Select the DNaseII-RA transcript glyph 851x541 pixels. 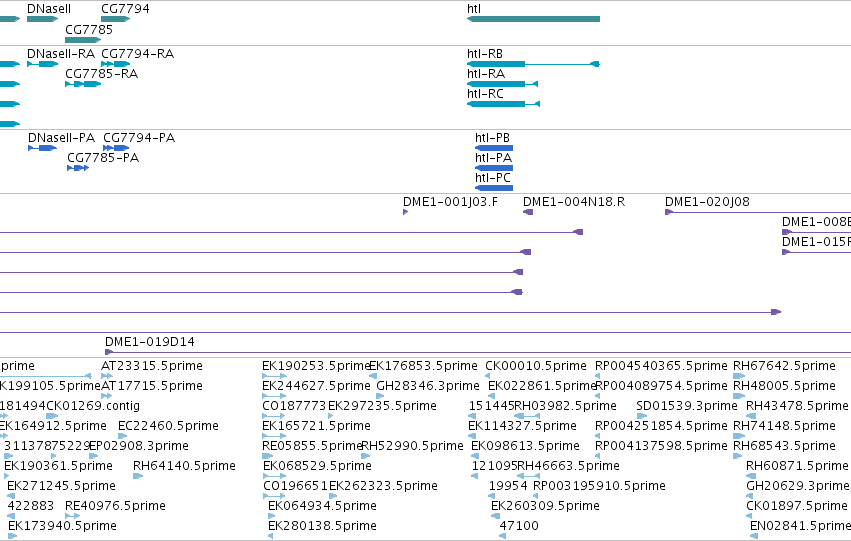coord(42,64)
